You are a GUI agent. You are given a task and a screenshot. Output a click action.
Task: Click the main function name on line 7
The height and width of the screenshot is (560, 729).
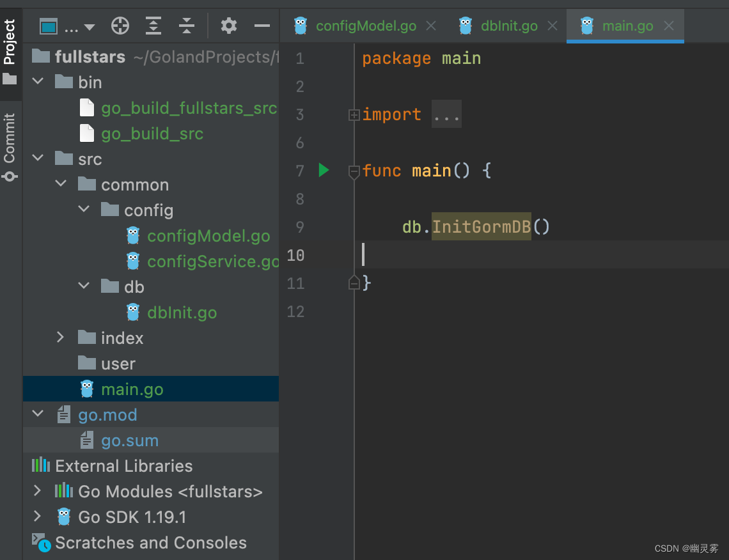tap(432, 171)
